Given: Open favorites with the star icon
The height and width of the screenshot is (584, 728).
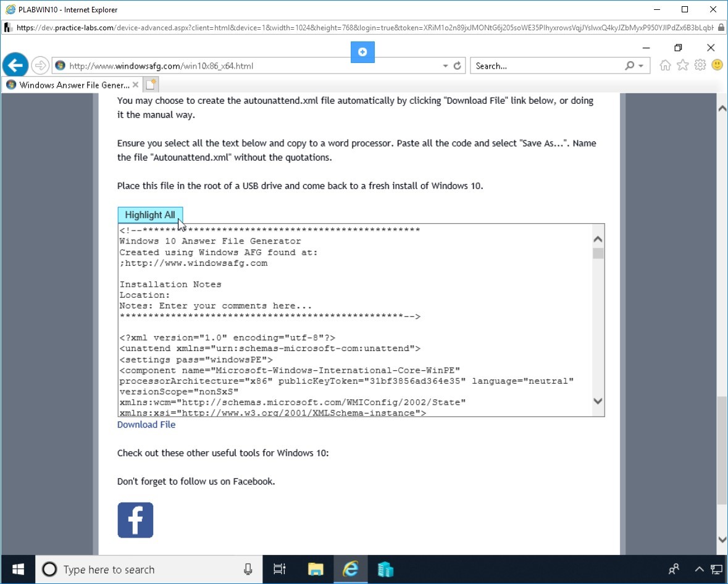Looking at the screenshot, I should point(682,66).
